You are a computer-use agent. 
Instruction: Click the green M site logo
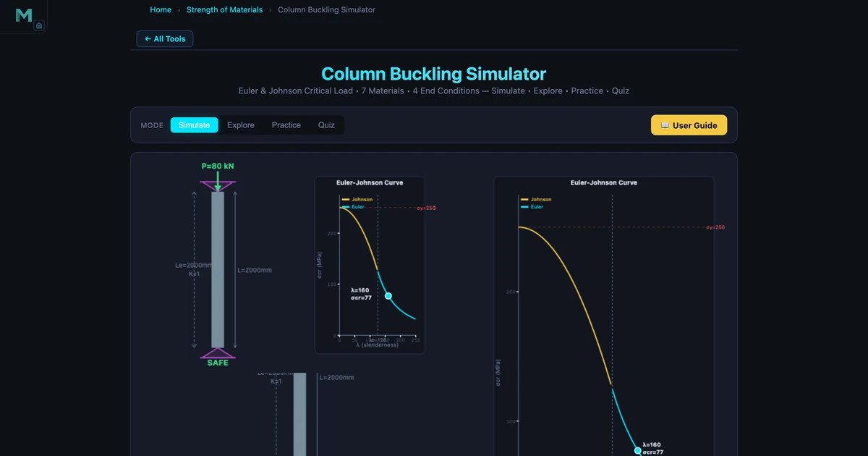click(x=23, y=15)
